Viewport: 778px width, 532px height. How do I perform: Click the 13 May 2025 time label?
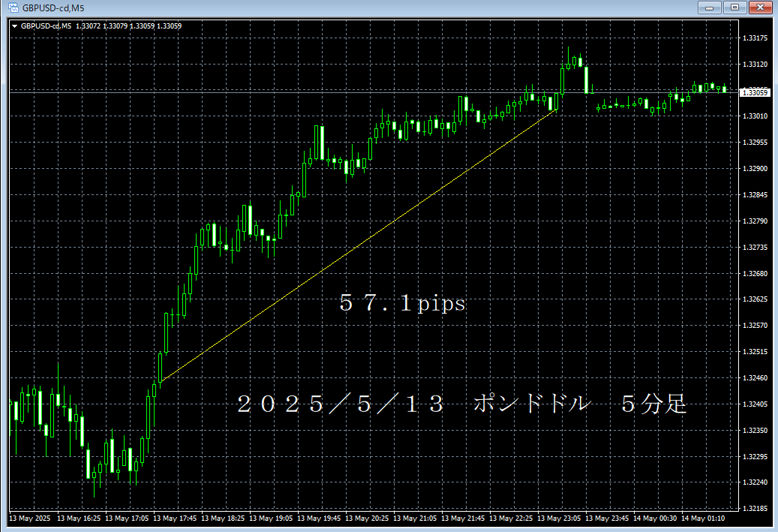30,518
